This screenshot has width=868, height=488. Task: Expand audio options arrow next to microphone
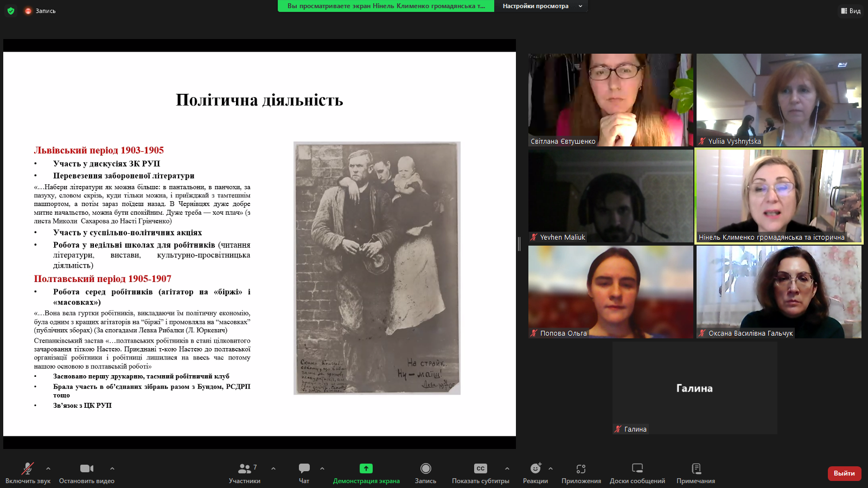[x=48, y=468]
